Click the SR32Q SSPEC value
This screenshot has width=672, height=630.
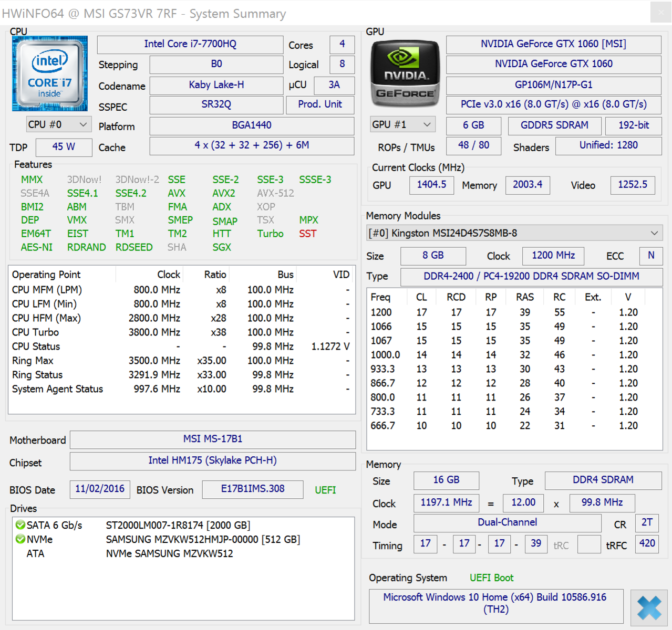click(216, 104)
